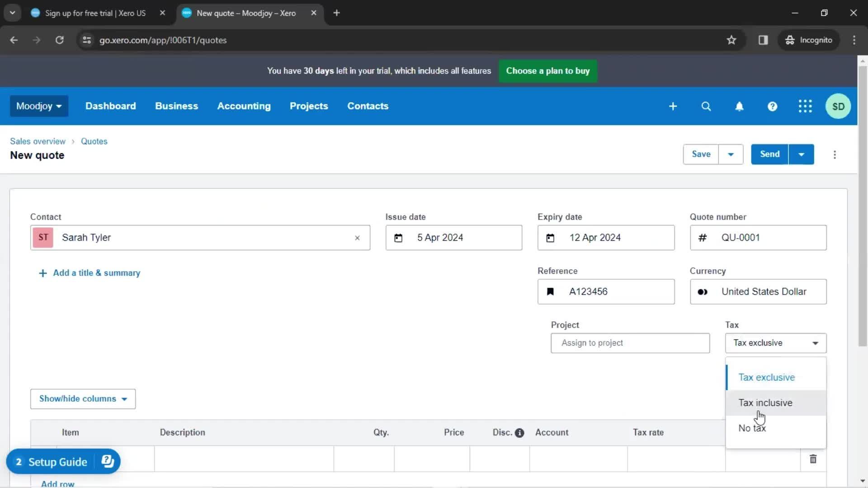This screenshot has width=868, height=488.
Task: Delete the line item row with trash icon
Action: coord(813,459)
